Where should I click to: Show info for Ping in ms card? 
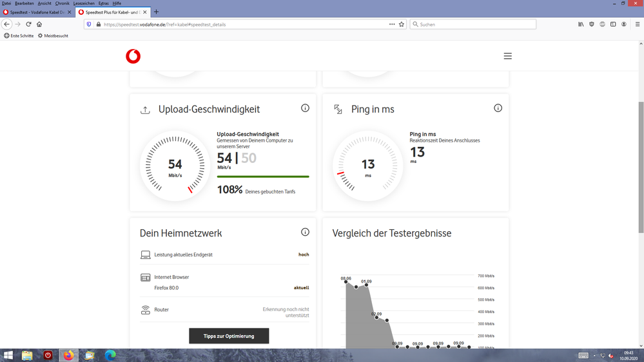[498, 108]
